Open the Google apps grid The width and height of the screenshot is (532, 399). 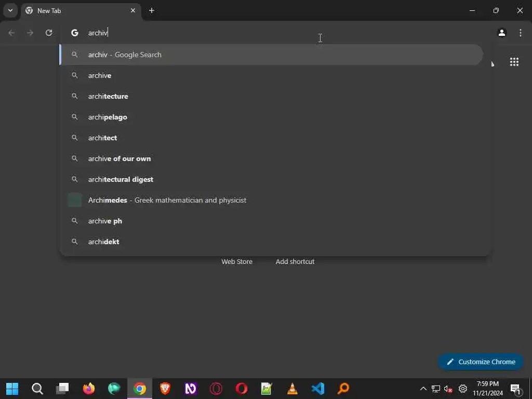pyautogui.click(x=514, y=62)
